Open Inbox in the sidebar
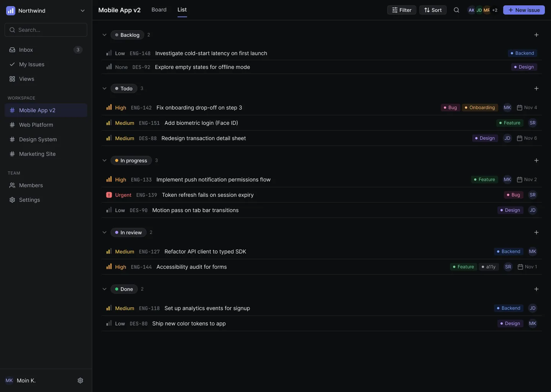This screenshot has width=551, height=392. coord(46,50)
